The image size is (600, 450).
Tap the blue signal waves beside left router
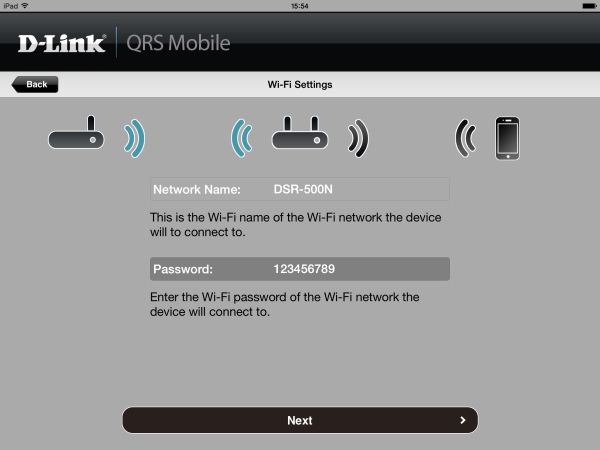click(x=135, y=138)
